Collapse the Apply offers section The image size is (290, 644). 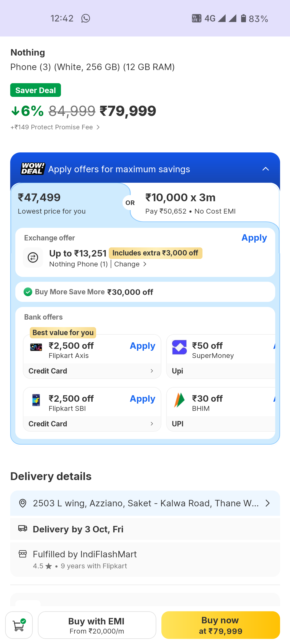coord(265,169)
